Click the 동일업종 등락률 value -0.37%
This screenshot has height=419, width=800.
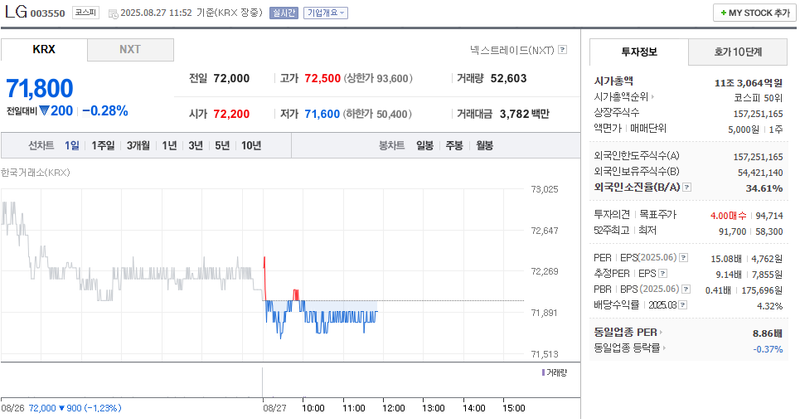768,350
